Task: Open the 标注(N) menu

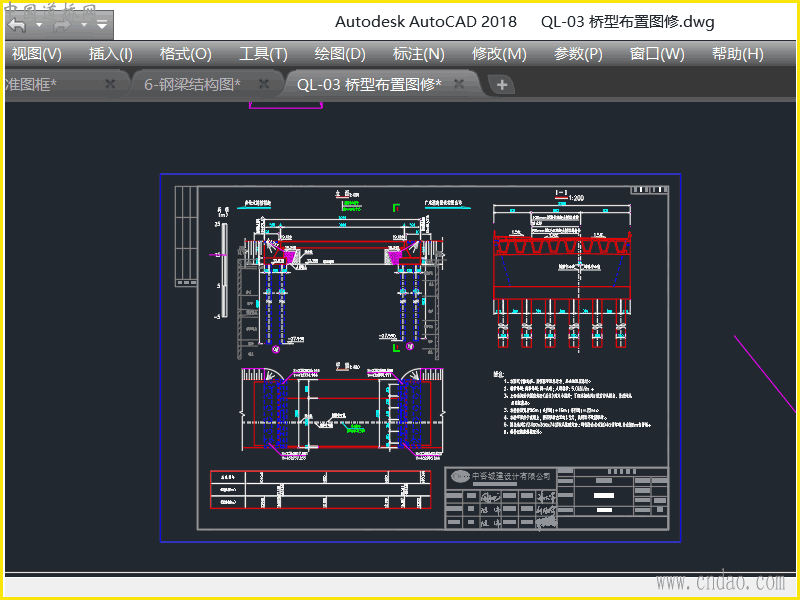Action: [x=419, y=54]
